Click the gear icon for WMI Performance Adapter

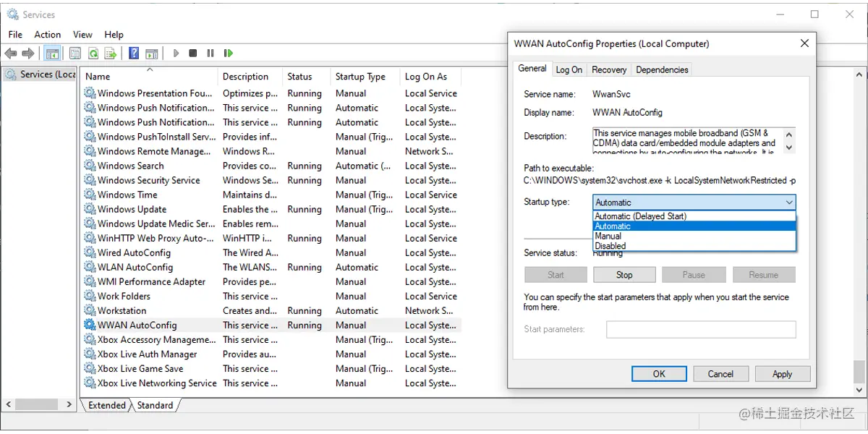coord(90,281)
